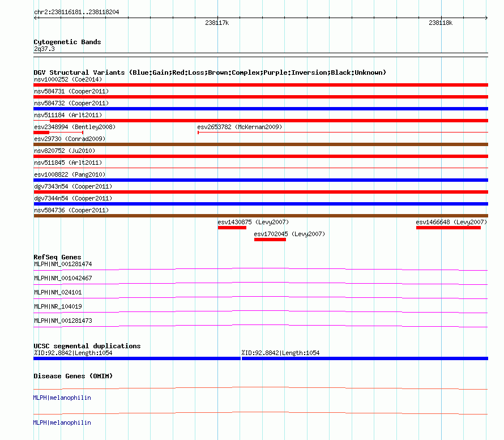Viewport: 504px width, 440px height.
Task: Select transcript MLPH|NM_001042467
Action: pos(63,279)
